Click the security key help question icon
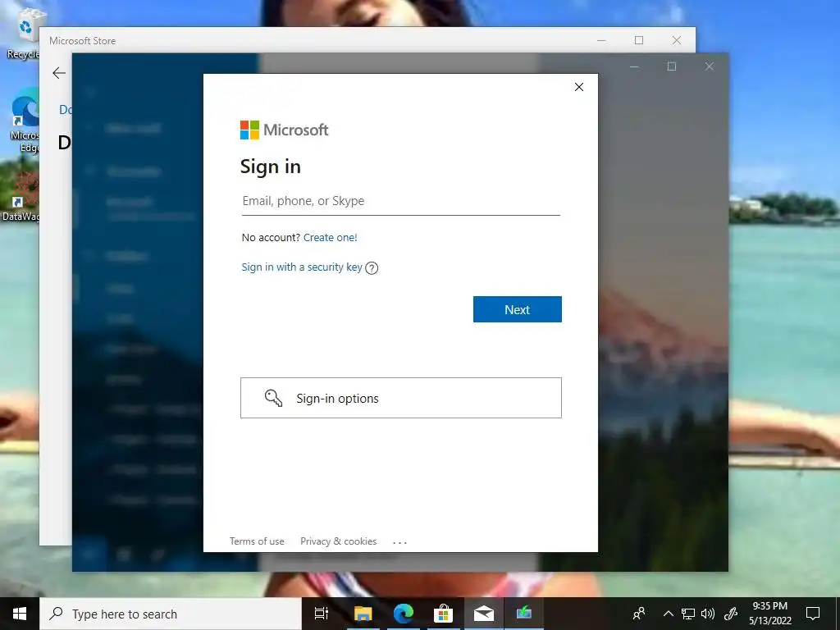 pos(372,268)
